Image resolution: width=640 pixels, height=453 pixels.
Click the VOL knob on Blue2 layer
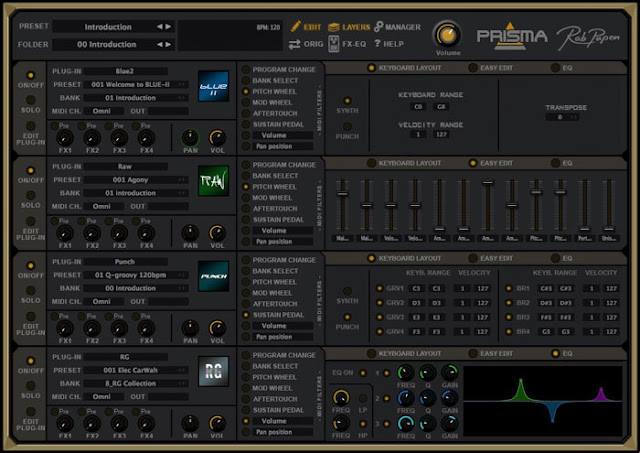coord(217,138)
